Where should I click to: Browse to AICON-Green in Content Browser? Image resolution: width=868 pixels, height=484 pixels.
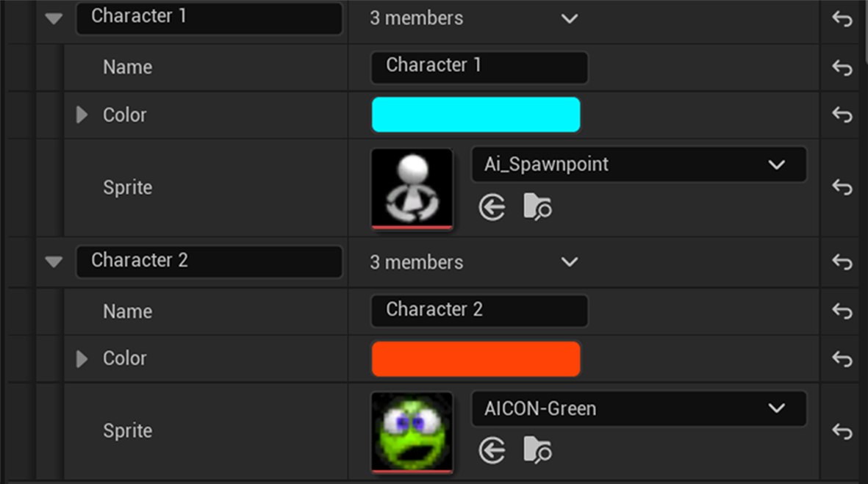537,450
